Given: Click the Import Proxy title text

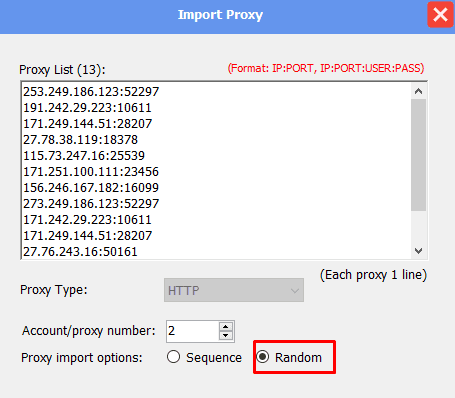Looking at the screenshot, I should (x=220, y=15).
